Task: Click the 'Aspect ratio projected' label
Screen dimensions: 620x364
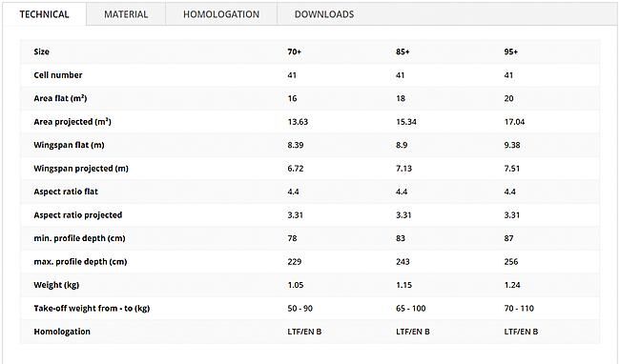Action: [78, 214]
